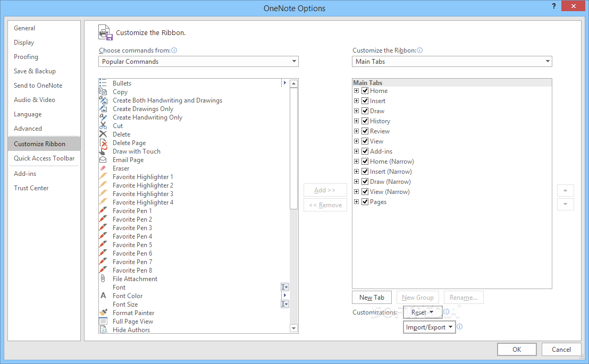Pick the Favorite Pen 4 icon
The image size is (589, 364).
(103, 236)
